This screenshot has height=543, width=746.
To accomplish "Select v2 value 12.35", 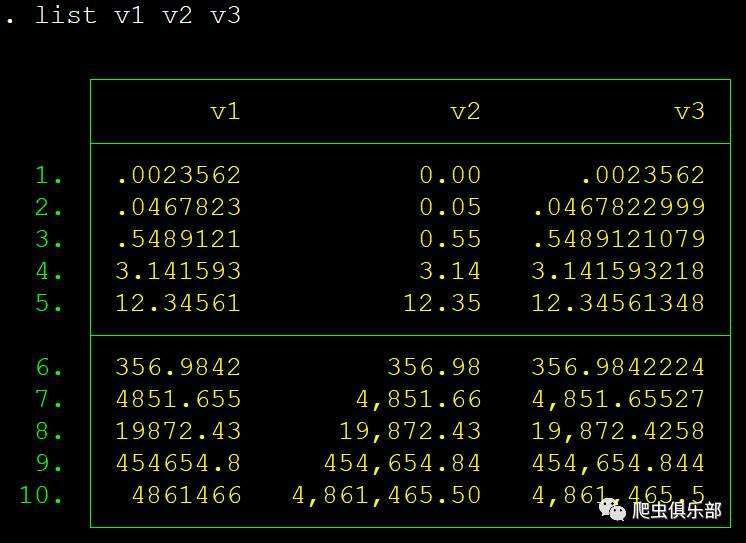I will 442,303.
